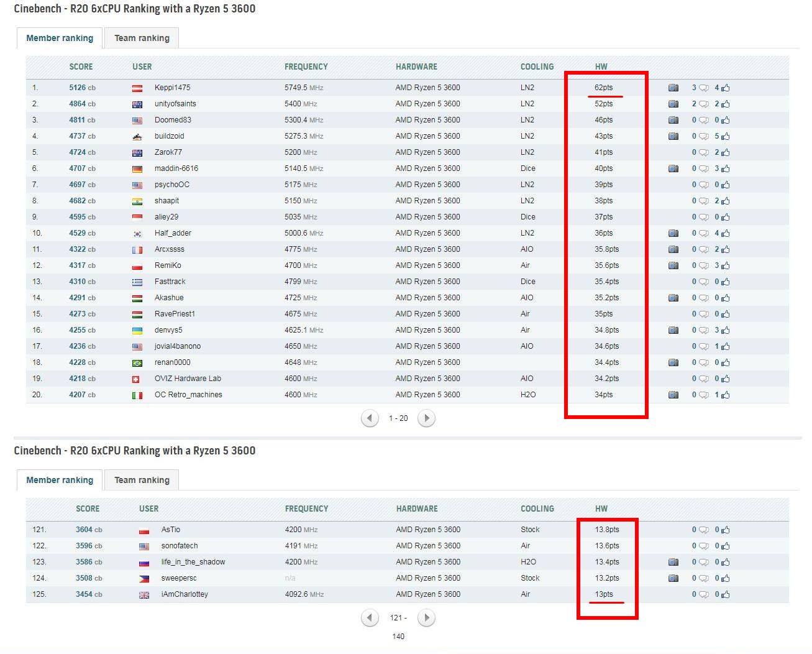Image resolution: width=812 pixels, height=654 pixels.
Task: Open AMD Ryzen 5 3600 link in AsTio's row
Action: coord(428,530)
